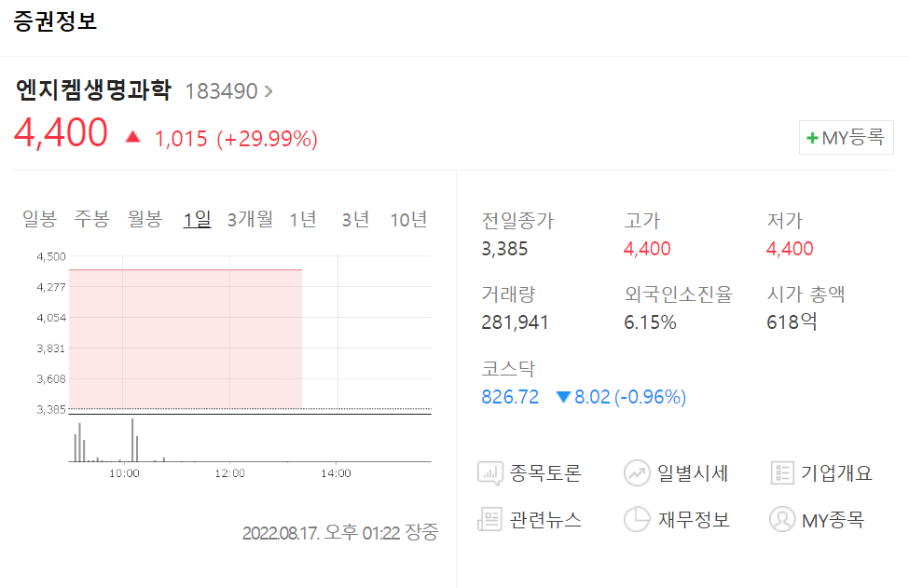This screenshot has height=588, width=909.
Task: Show the 10년 chart range
Action: coord(408,219)
